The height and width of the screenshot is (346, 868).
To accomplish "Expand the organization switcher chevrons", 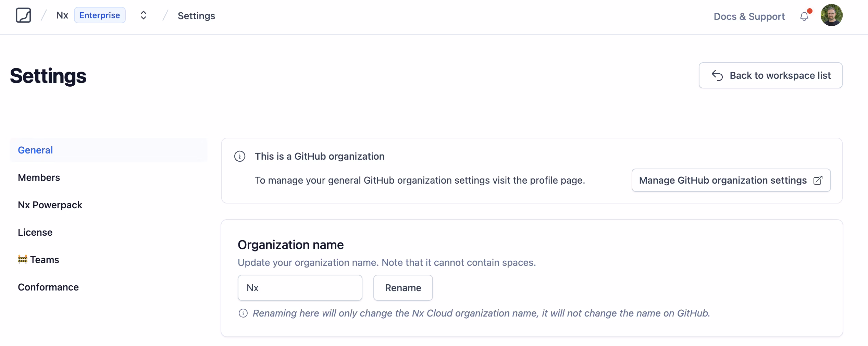I will 144,15.
